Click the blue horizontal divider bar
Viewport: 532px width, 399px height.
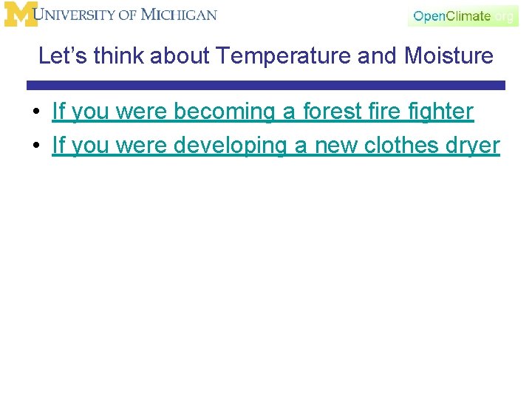click(x=265, y=86)
